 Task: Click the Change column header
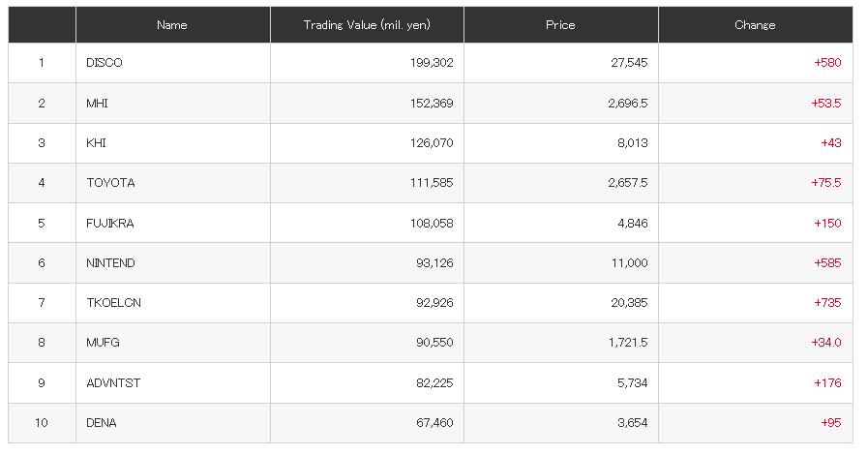pos(755,25)
